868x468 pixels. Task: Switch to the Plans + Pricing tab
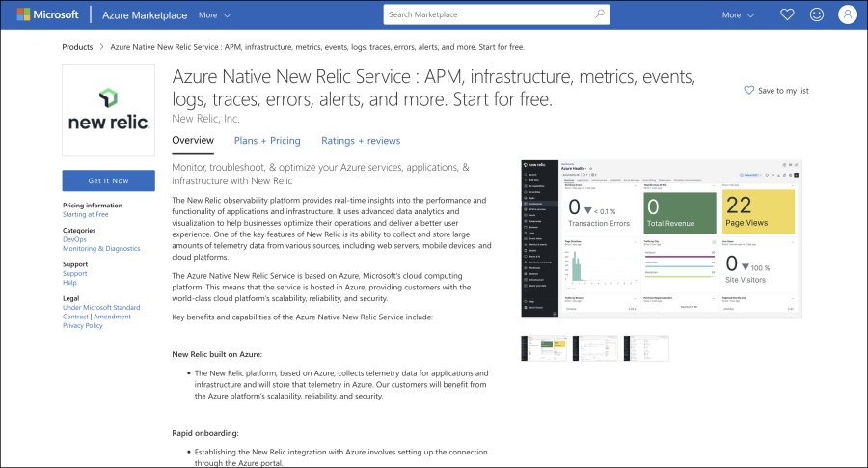pos(267,140)
